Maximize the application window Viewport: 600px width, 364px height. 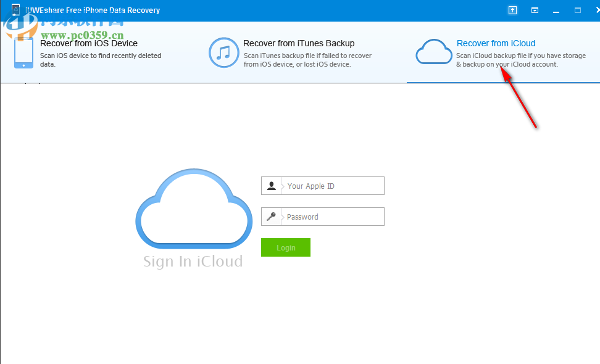[x=578, y=10]
